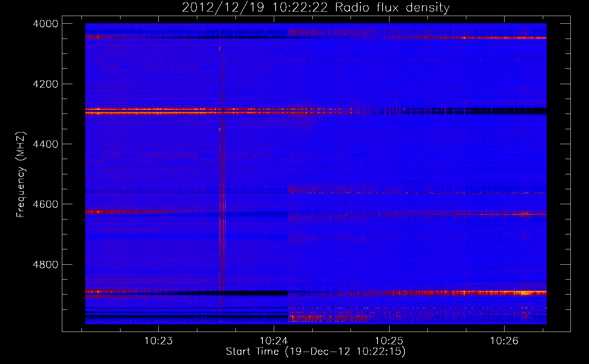The height and width of the screenshot is (364, 589).
Task: Select the 4800 frequency axis label
Action: (x=46, y=264)
